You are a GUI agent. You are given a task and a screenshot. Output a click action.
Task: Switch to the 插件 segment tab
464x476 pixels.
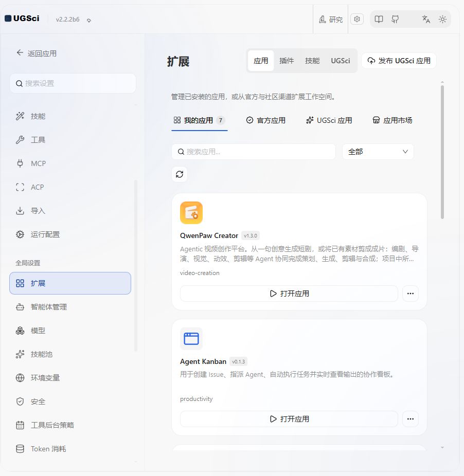coord(287,61)
